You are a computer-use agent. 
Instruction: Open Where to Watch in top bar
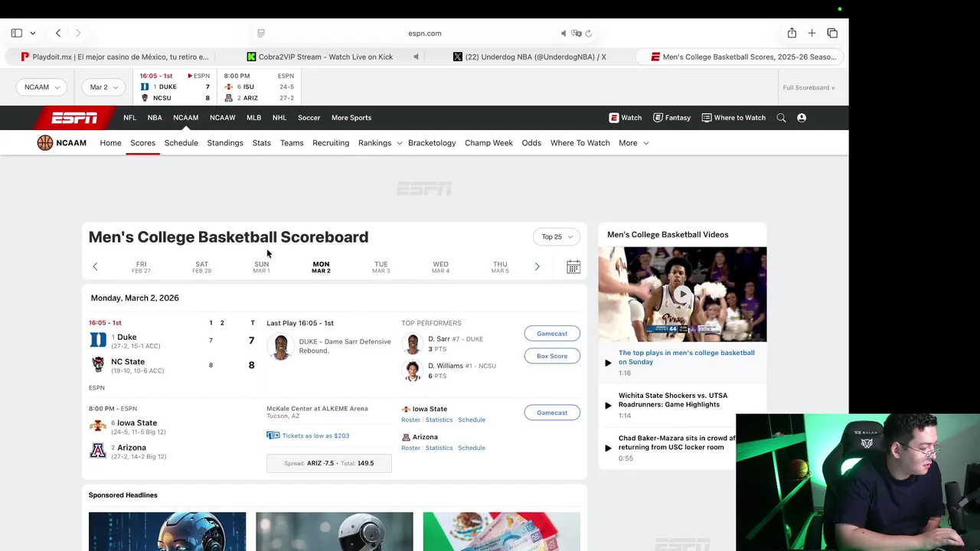click(733, 118)
